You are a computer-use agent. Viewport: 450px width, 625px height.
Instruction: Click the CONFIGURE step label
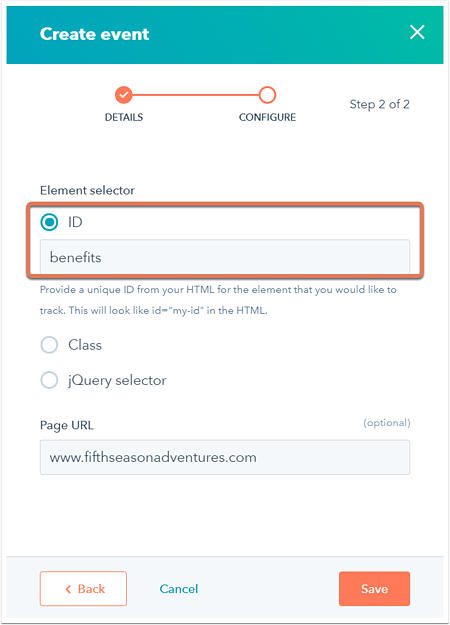267,117
